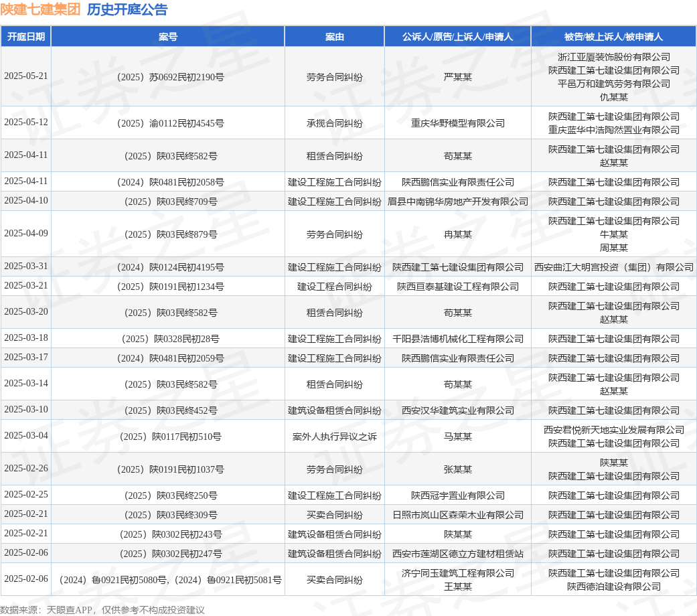Click defendant 重庆蓝华中浩陶然置业有限公司
Screen dimensions: 697x616
[613, 130]
